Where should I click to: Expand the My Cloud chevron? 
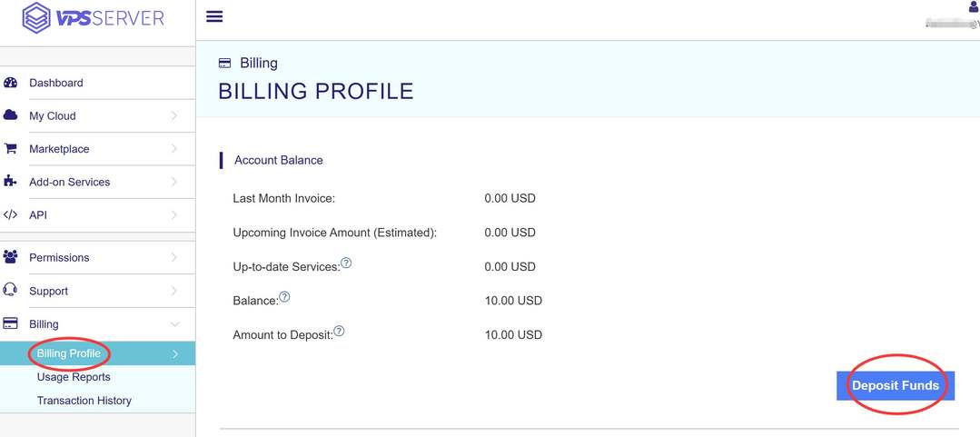[173, 115]
